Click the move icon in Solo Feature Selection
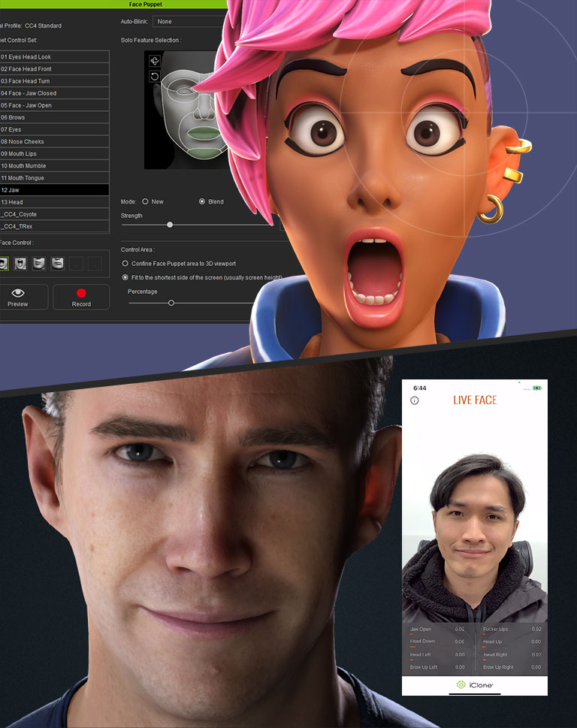Screen dimensions: 577x728 tap(155, 61)
